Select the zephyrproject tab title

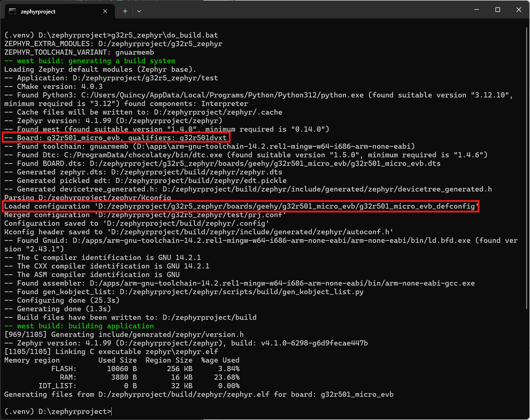point(38,12)
